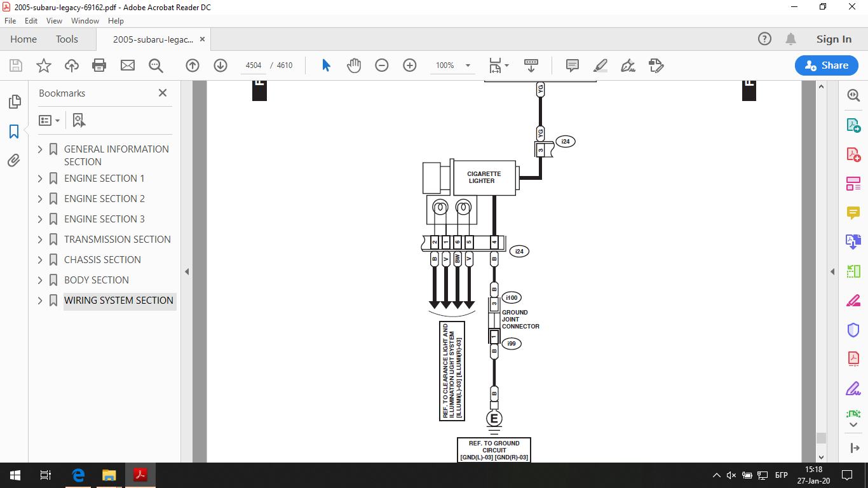This screenshot has height=488, width=868.
Task: Open File Explorer from the taskbar
Action: pyautogui.click(x=109, y=475)
